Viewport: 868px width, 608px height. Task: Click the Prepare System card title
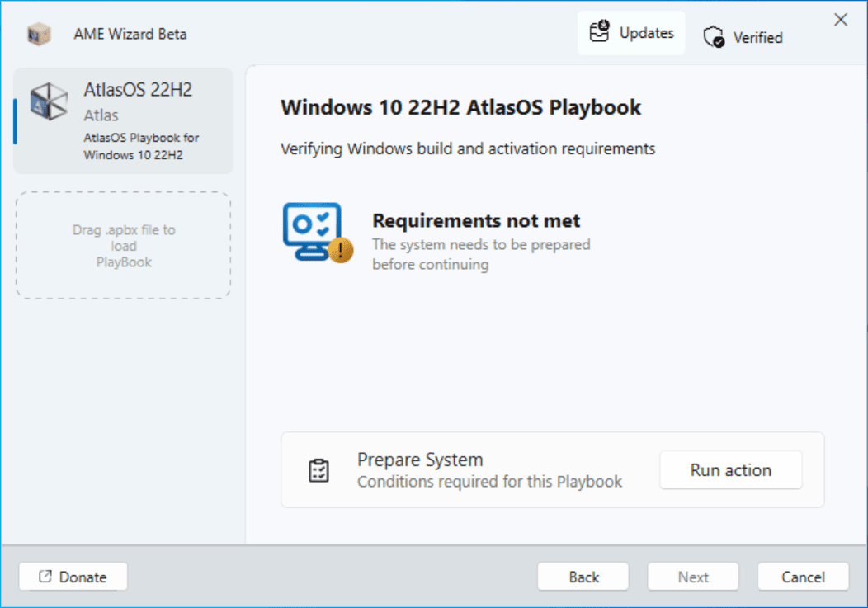pos(420,460)
